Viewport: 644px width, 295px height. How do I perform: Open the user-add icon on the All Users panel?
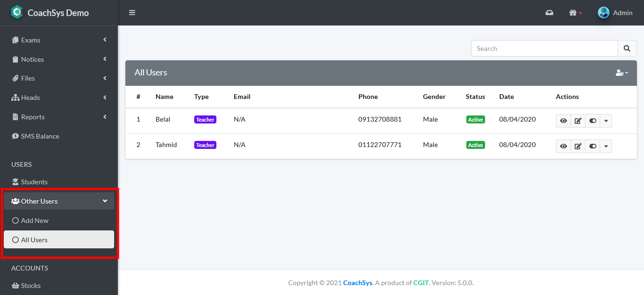[621, 73]
